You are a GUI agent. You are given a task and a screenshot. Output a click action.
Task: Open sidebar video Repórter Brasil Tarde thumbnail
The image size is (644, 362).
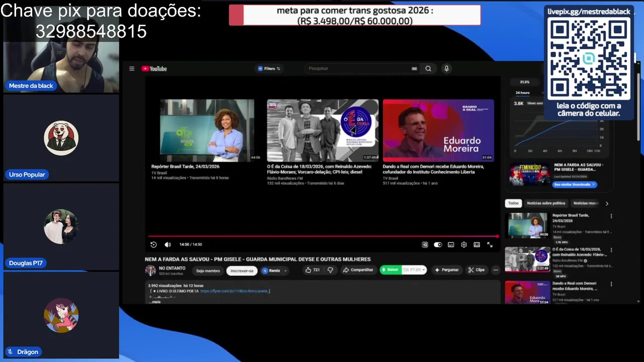(x=527, y=225)
